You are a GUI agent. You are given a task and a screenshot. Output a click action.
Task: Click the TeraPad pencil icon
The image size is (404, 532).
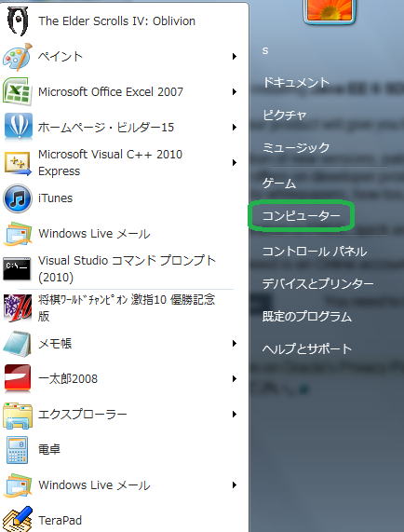tap(18, 519)
